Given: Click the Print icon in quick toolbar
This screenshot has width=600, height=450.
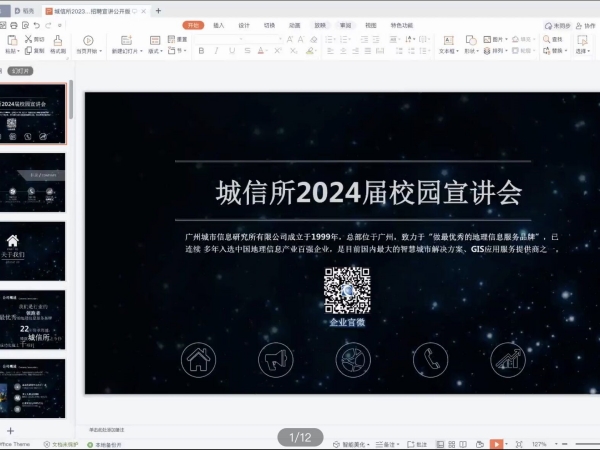Looking at the screenshot, I should tap(14, 25).
